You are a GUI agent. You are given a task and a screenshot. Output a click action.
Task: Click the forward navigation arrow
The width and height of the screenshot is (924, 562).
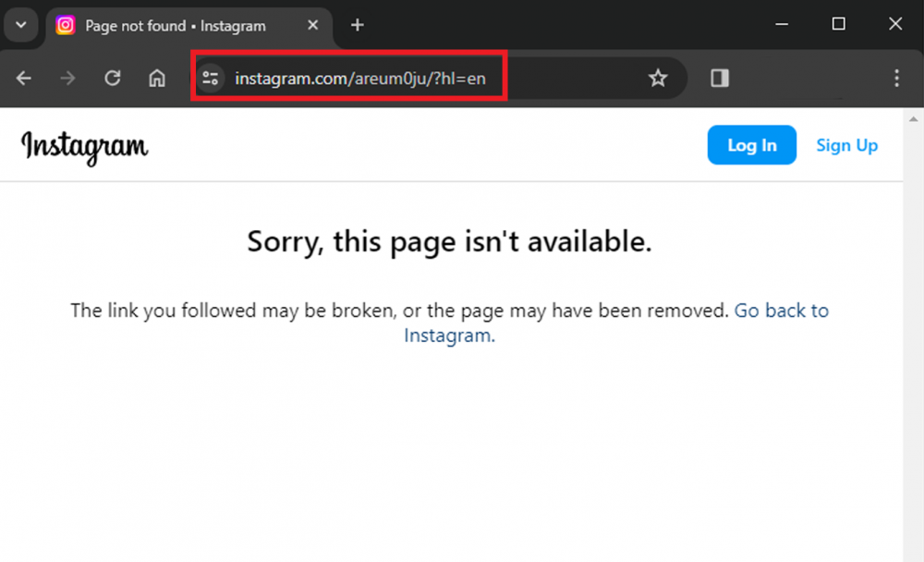click(x=67, y=78)
